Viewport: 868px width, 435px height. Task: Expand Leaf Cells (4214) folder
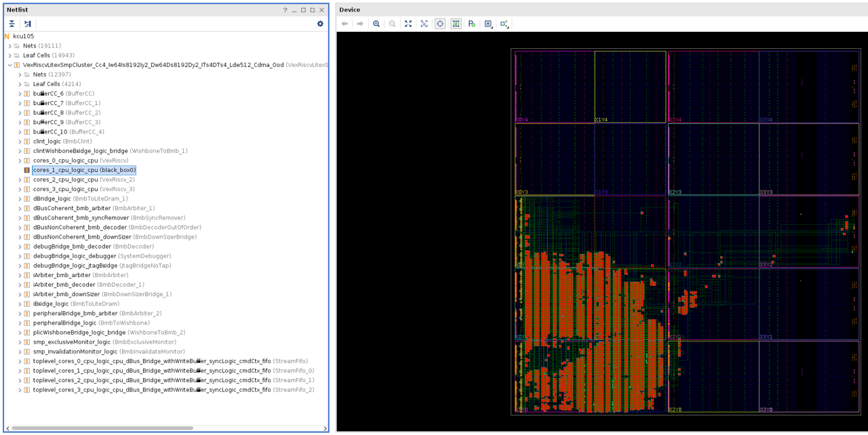click(x=20, y=84)
